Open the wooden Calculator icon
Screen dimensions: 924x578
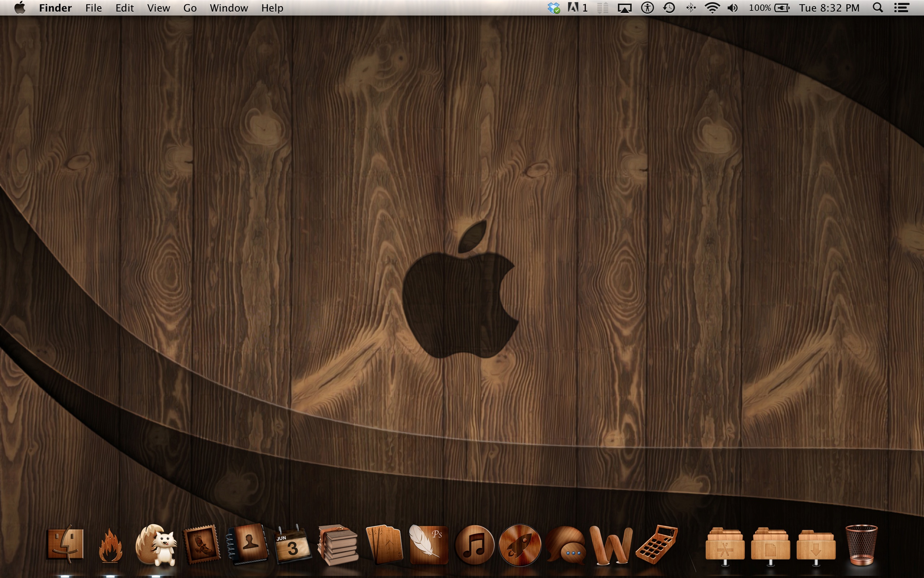pos(657,544)
